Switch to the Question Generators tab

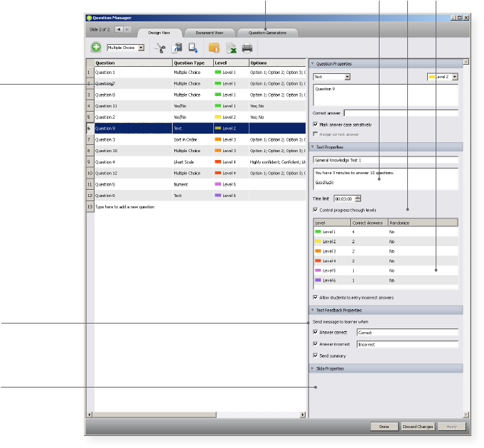click(x=267, y=33)
